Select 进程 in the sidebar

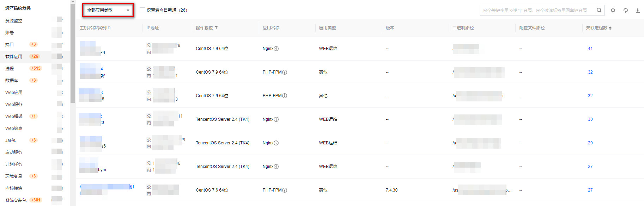pyautogui.click(x=10, y=68)
